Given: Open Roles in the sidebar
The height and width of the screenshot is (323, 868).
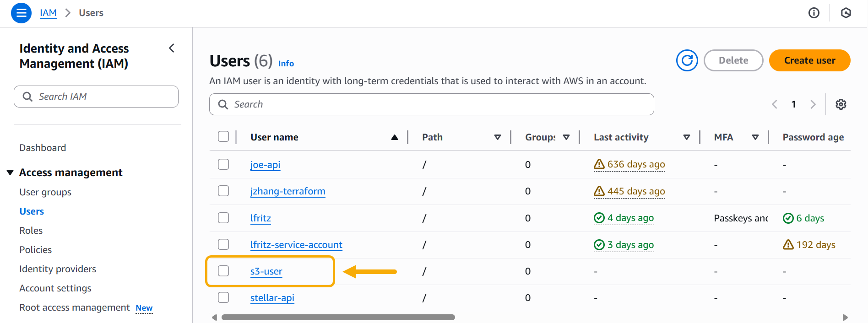Looking at the screenshot, I should [31, 231].
